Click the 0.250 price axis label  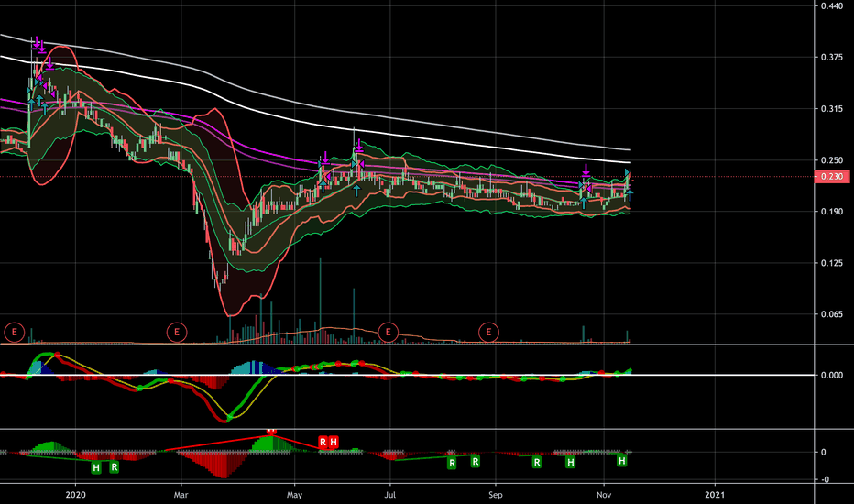pos(832,160)
